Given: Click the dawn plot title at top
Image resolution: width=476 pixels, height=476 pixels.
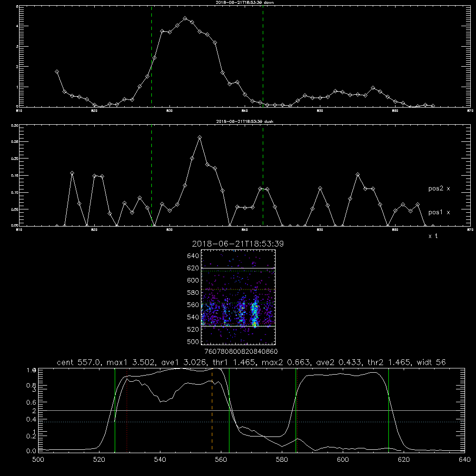Looking at the screenshot, I should point(245,2).
